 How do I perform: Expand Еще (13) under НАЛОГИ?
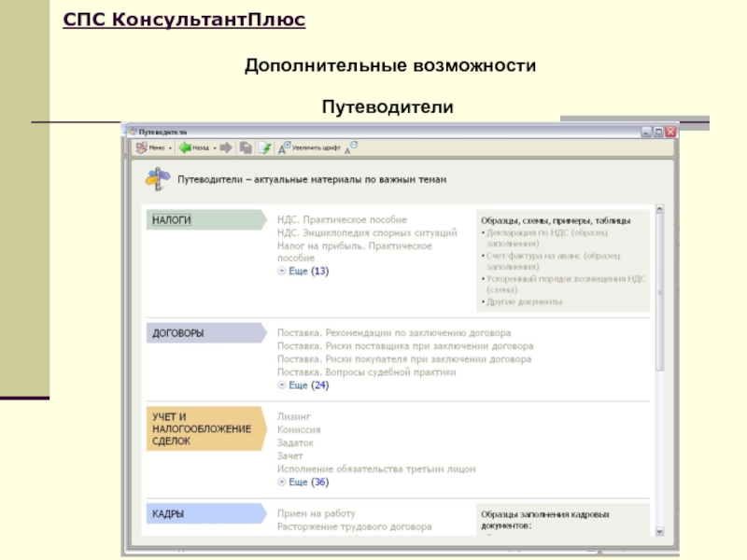[303, 271]
